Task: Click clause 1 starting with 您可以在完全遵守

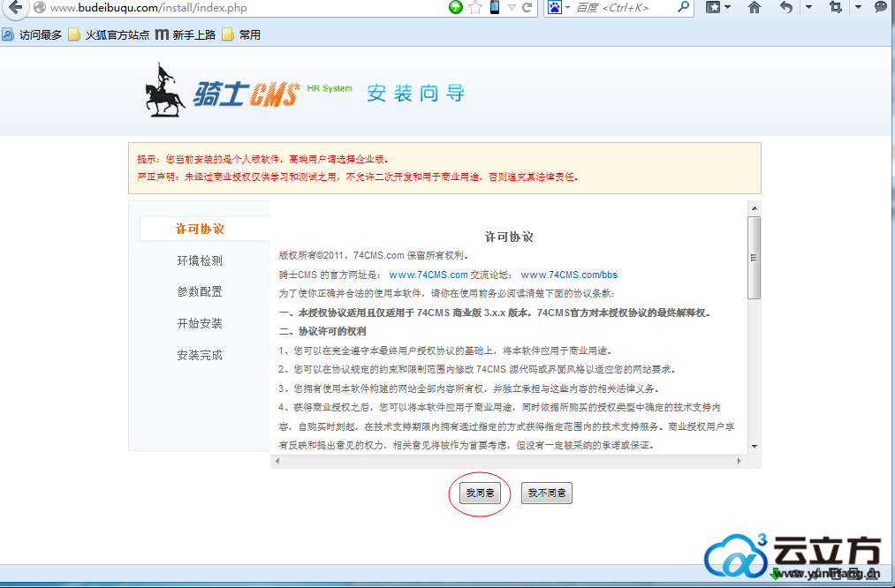Action: 446,351
